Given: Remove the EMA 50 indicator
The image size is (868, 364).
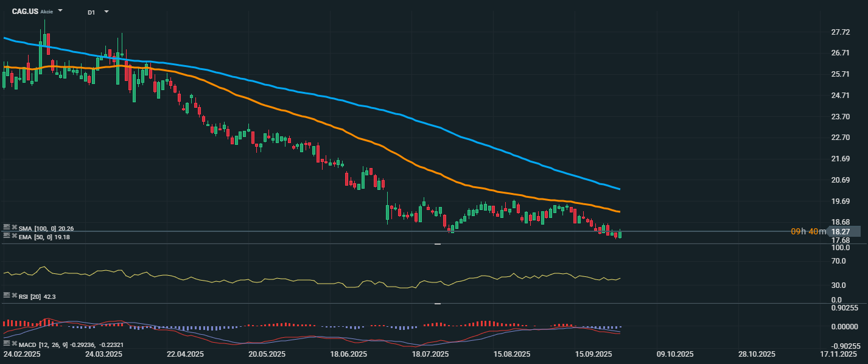Looking at the screenshot, I should tap(13, 235).
